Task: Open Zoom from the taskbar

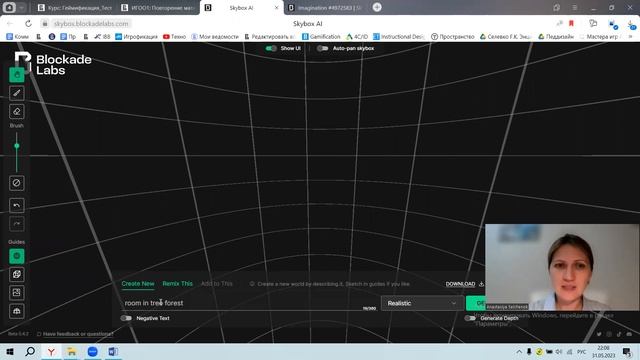Action: [93, 351]
